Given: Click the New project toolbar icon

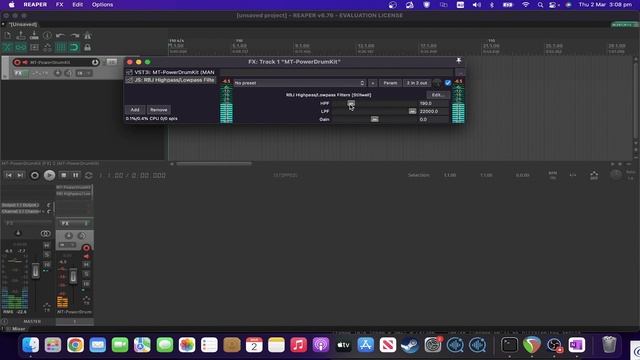Looking at the screenshot, I should (7, 36).
